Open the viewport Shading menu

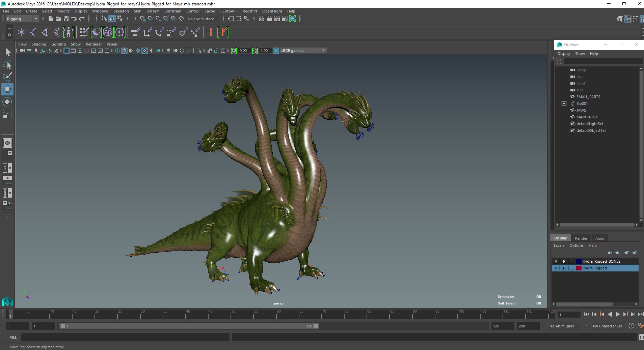[x=39, y=44]
